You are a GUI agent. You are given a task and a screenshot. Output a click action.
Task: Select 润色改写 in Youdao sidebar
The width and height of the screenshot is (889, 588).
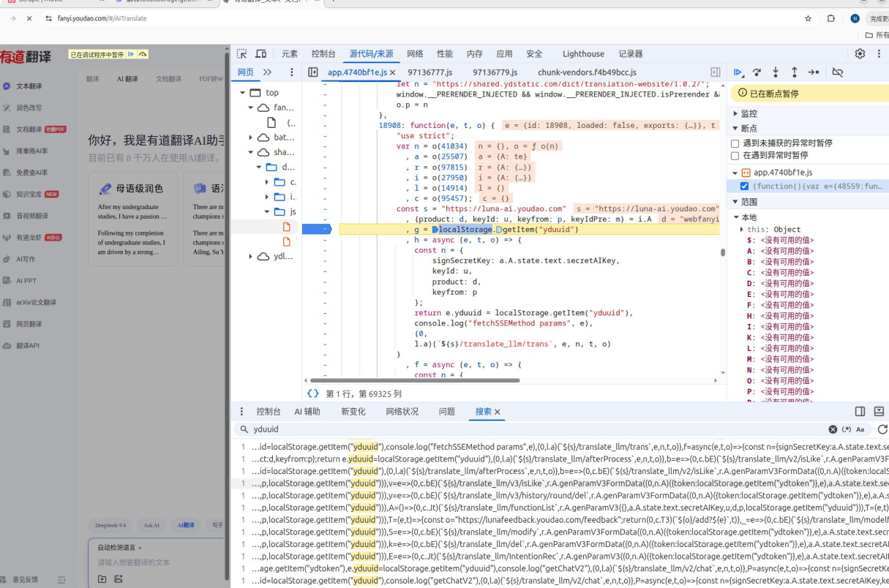(29, 108)
